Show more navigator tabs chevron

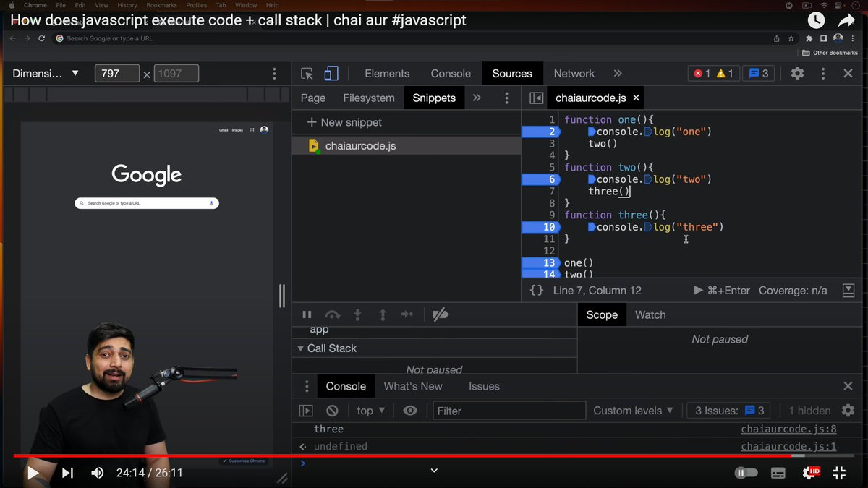477,98
